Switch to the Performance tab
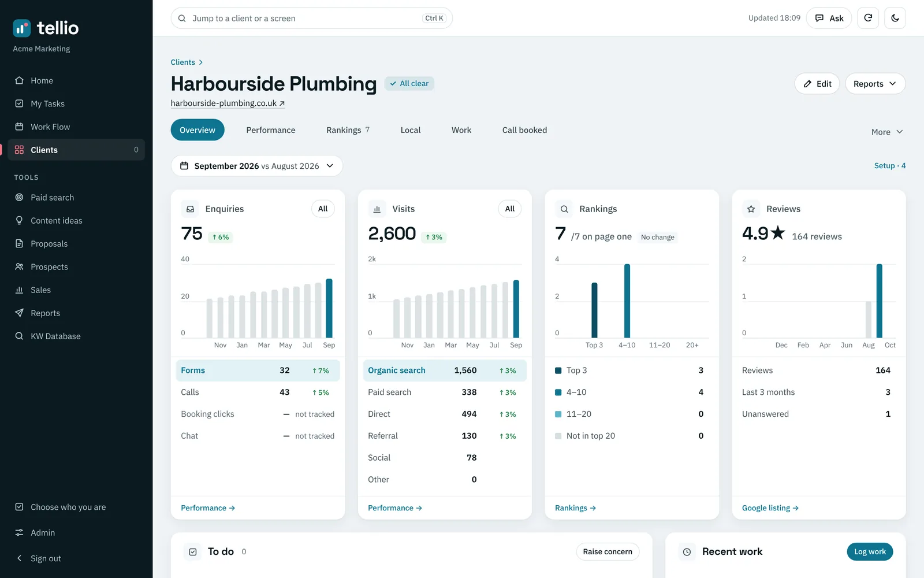 (x=271, y=130)
